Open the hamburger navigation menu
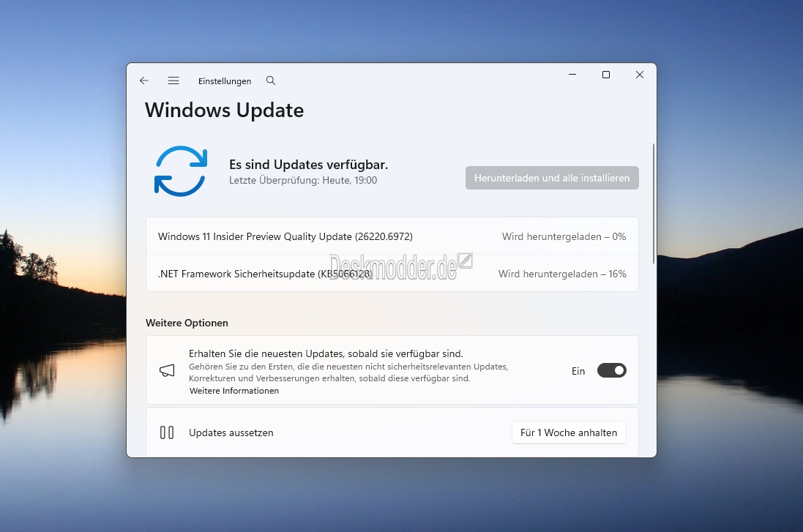This screenshot has height=532, width=803. (x=173, y=80)
